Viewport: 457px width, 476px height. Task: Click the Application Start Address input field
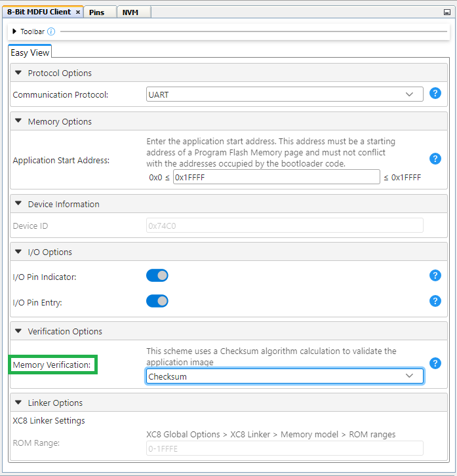point(276,177)
